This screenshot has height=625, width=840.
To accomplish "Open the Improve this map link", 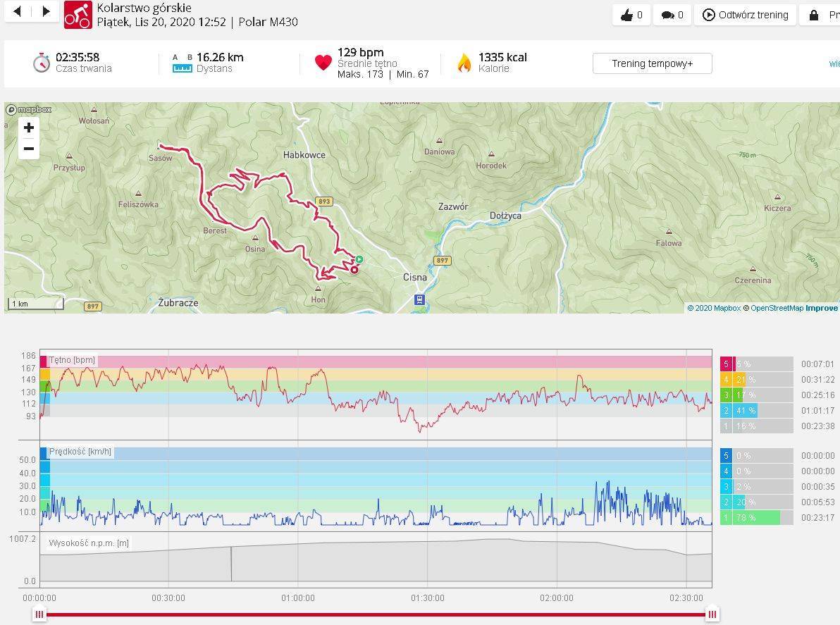I will pos(822,308).
